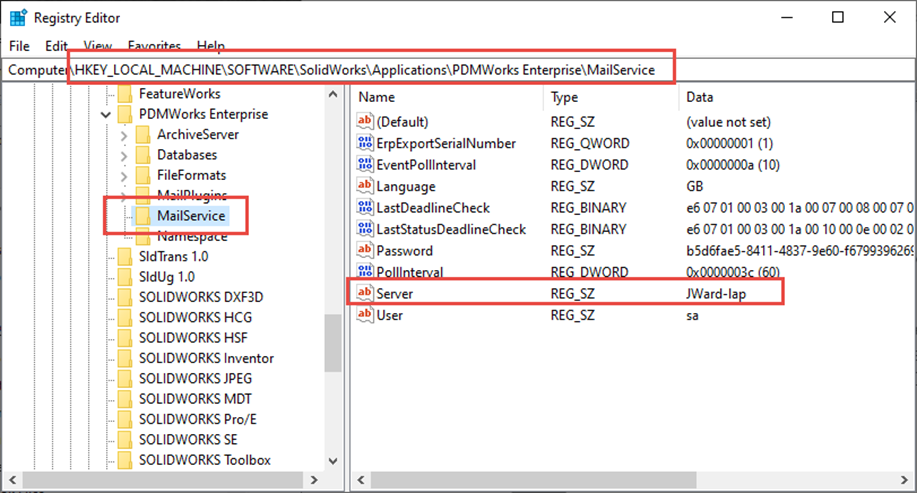
Task: Open the Edit menu
Action: (x=56, y=46)
